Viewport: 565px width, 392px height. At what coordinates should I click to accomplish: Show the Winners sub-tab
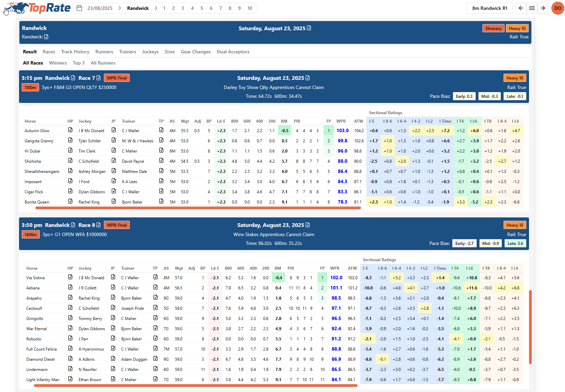click(58, 63)
